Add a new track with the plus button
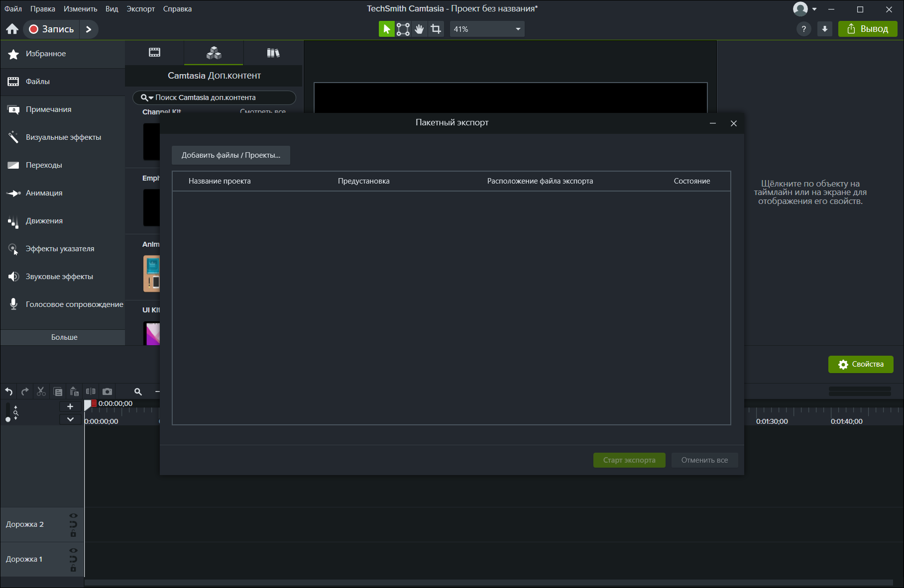This screenshot has width=904, height=588. click(70, 406)
